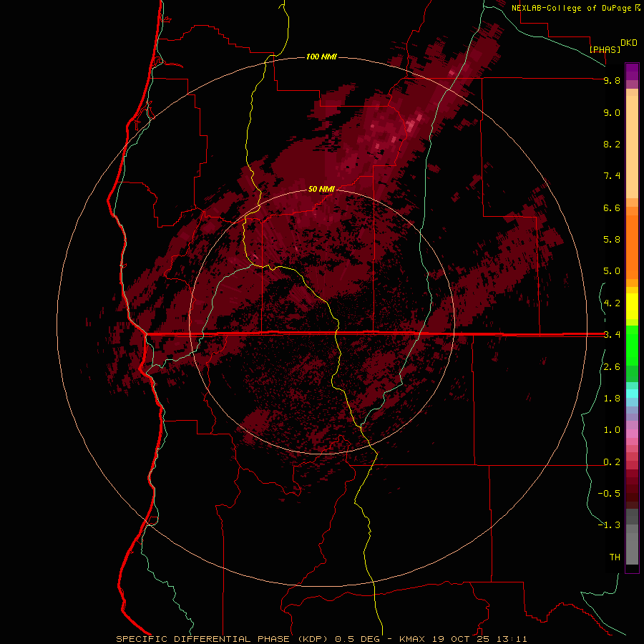Viewport: 644px width, 644px height.
Task: Click the 7.4 legend value
Action: click(x=612, y=176)
